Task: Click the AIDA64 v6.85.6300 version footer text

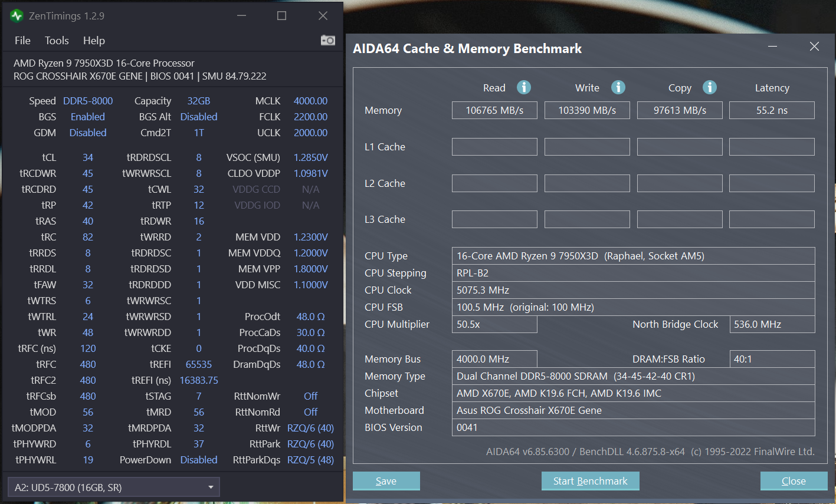Action: (x=650, y=452)
